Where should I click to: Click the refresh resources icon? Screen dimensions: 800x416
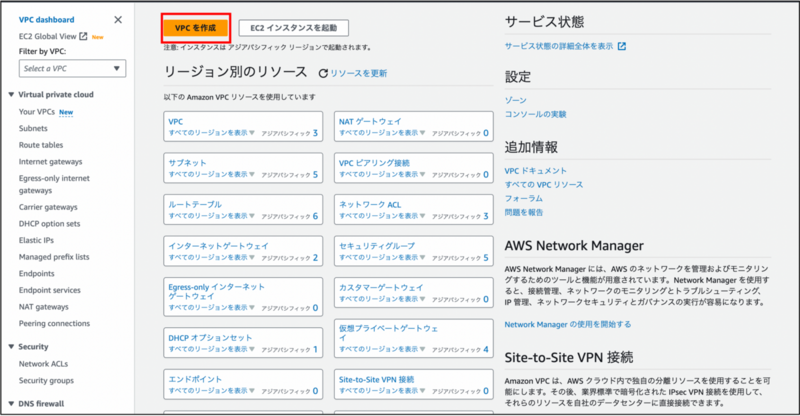pos(323,74)
